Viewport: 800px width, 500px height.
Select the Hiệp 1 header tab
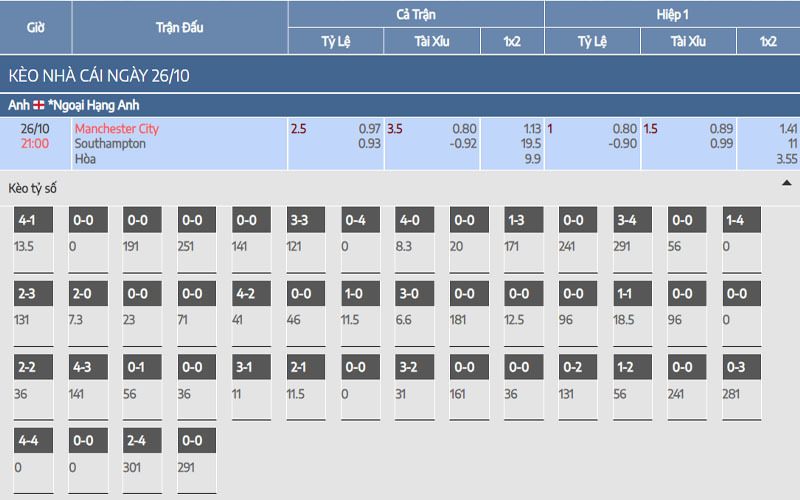pyautogui.click(x=671, y=14)
